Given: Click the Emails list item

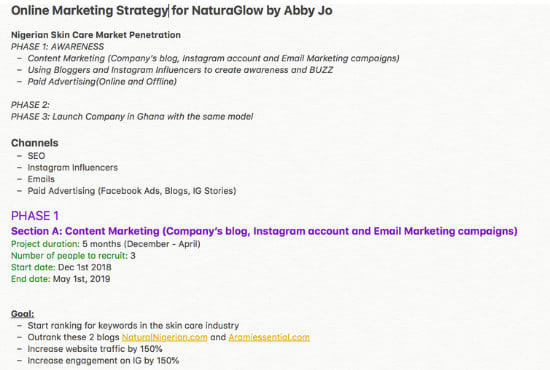Looking at the screenshot, I should tap(41, 179).
